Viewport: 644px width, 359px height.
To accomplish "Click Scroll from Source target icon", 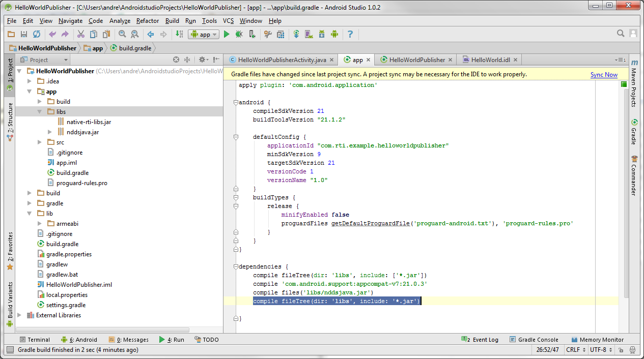I will (176, 59).
